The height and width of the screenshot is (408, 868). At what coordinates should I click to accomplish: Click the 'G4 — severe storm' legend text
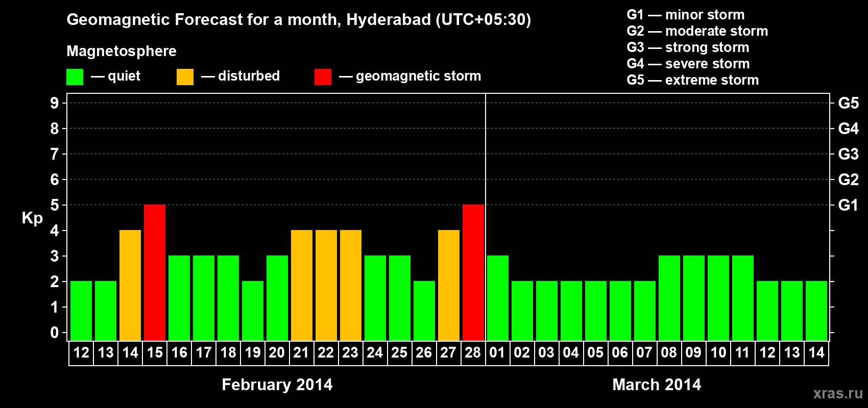point(688,64)
